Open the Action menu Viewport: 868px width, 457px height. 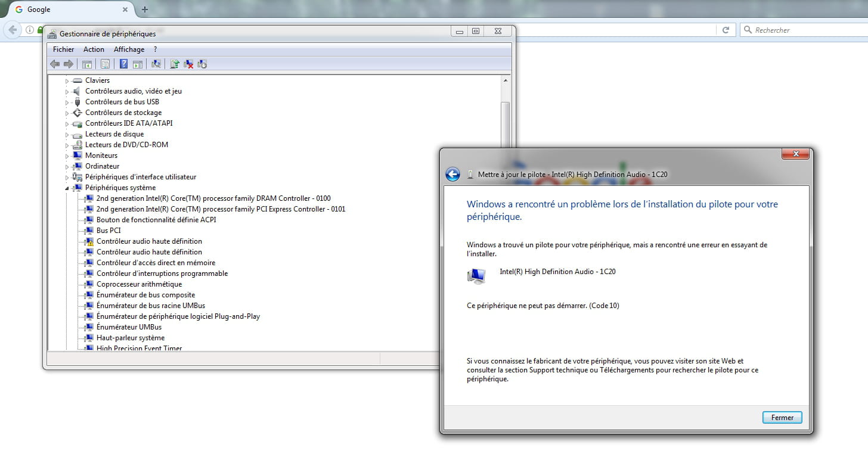click(94, 49)
